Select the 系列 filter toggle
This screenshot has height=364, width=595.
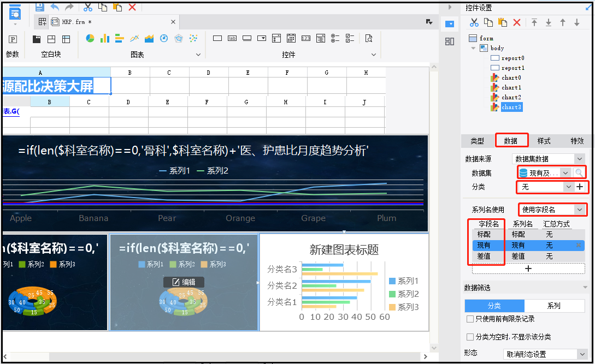(554, 306)
